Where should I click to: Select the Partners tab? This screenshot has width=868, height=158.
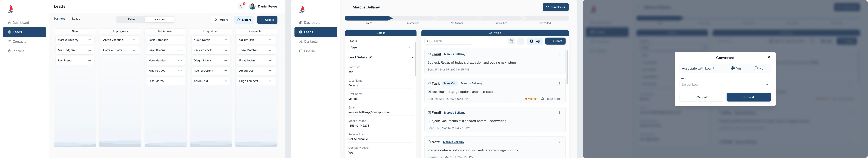pyautogui.click(x=60, y=19)
